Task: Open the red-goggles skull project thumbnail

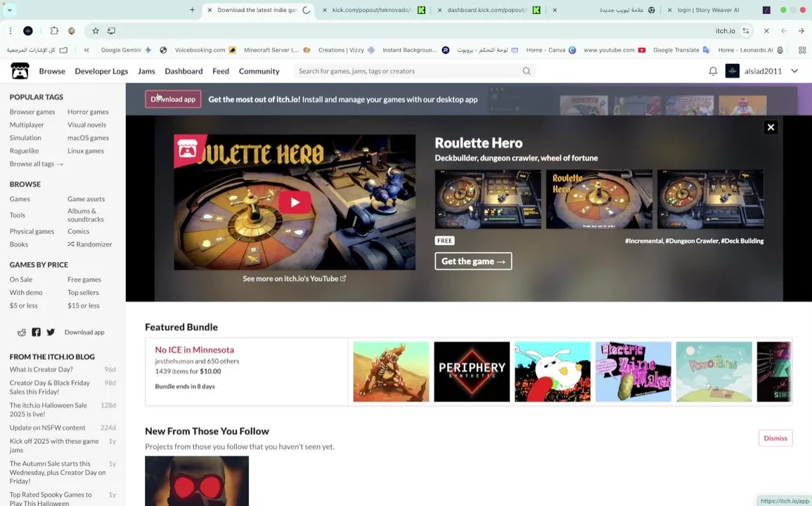Action: click(x=197, y=481)
